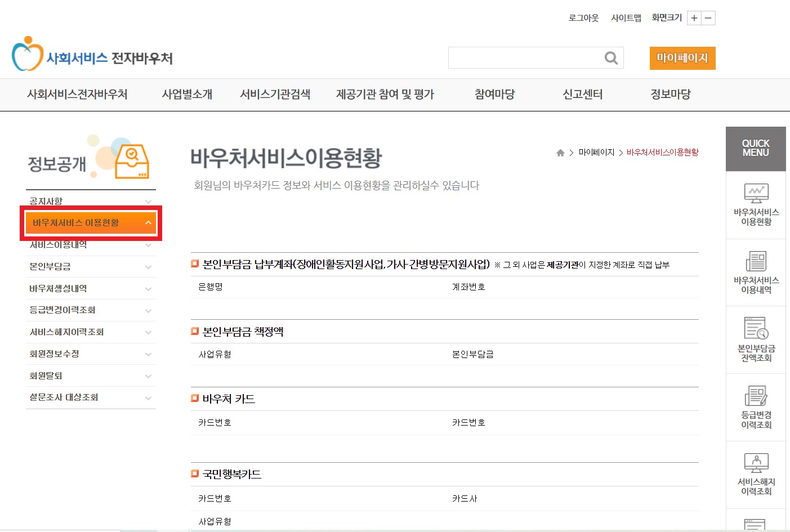This screenshot has width=790, height=532.
Task: Click the 정보공개 inbox illustration icon
Action: [132, 161]
